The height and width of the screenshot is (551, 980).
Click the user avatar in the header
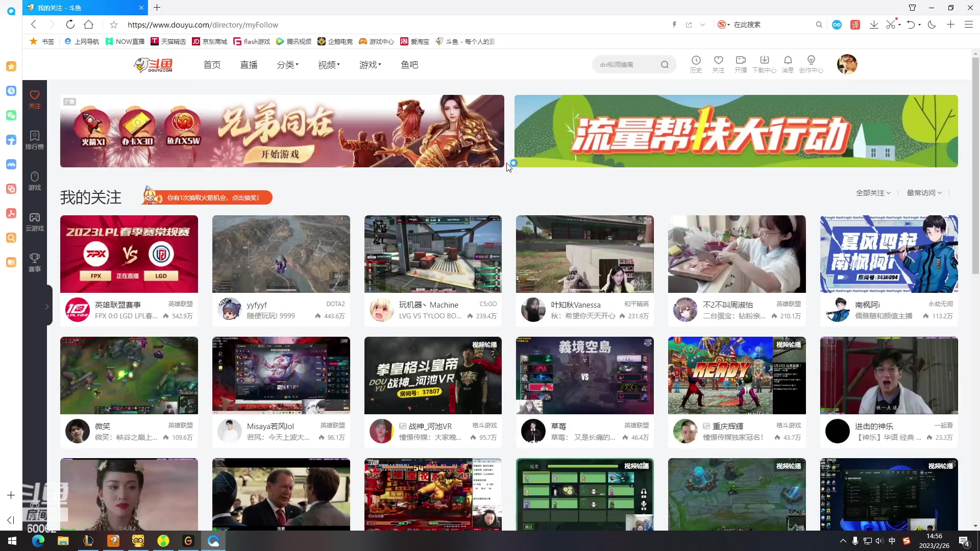click(x=847, y=64)
